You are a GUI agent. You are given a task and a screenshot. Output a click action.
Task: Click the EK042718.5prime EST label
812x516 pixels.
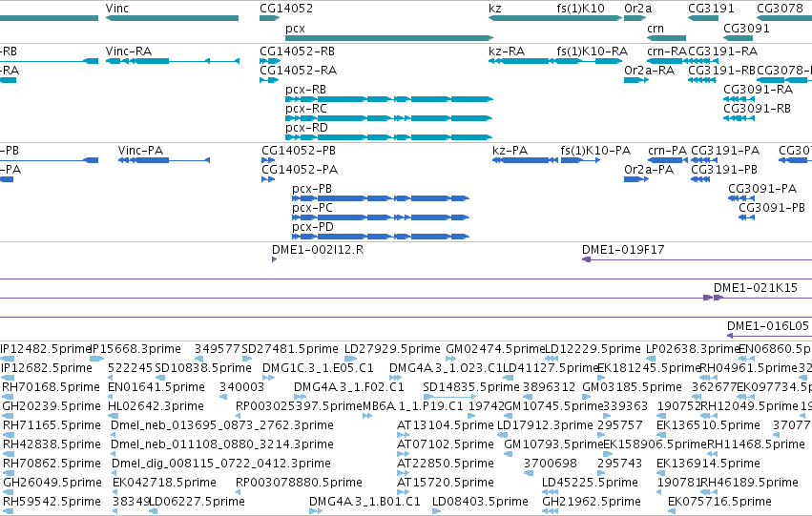[x=165, y=483]
